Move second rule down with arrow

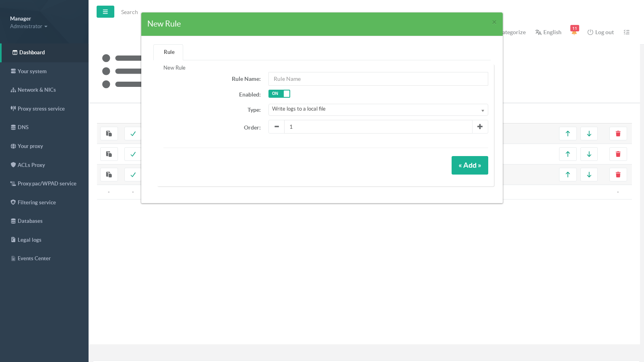(589, 154)
